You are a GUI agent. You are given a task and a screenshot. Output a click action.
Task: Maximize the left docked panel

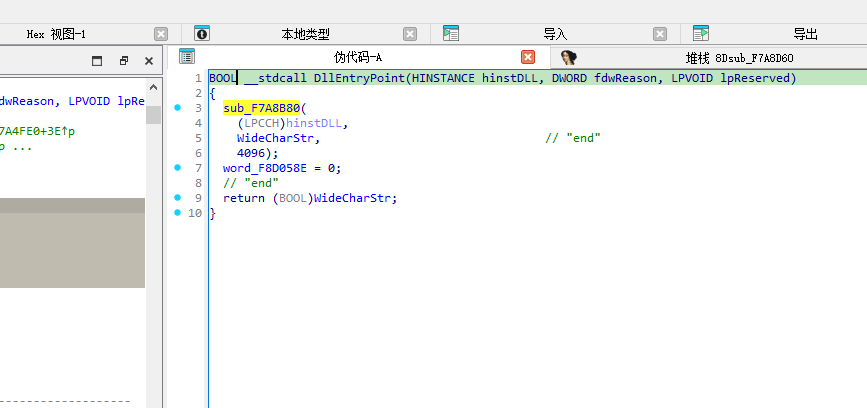[x=98, y=61]
